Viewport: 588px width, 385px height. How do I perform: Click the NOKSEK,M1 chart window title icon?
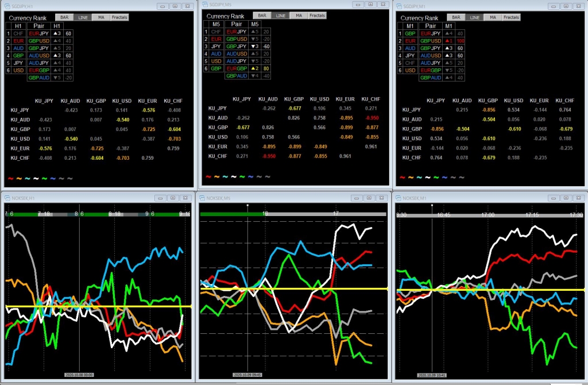click(x=400, y=198)
